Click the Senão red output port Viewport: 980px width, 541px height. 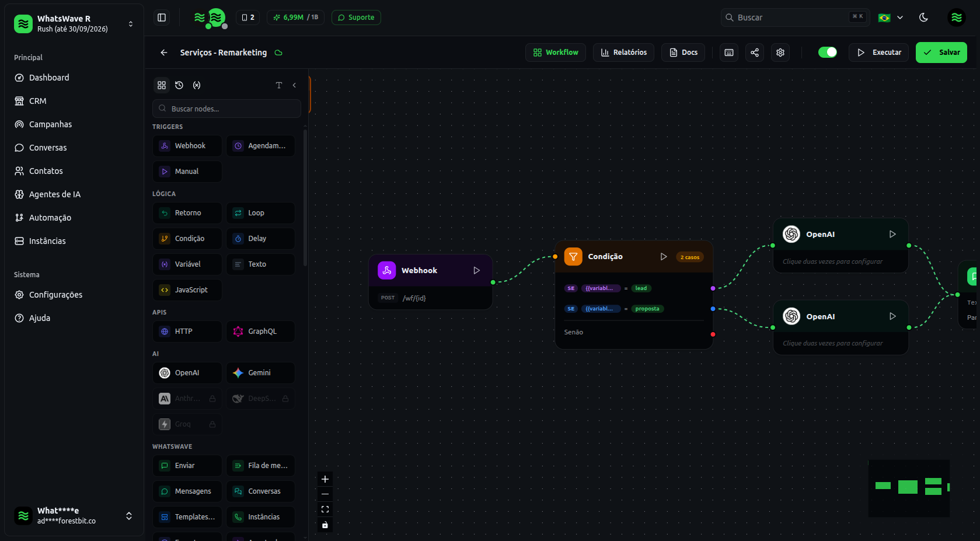point(713,334)
